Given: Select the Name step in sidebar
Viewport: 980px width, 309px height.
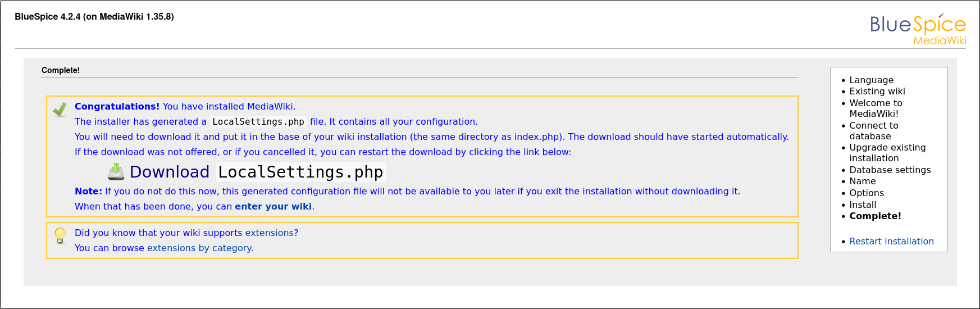Looking at the screenshot, I should click(862, 181).
